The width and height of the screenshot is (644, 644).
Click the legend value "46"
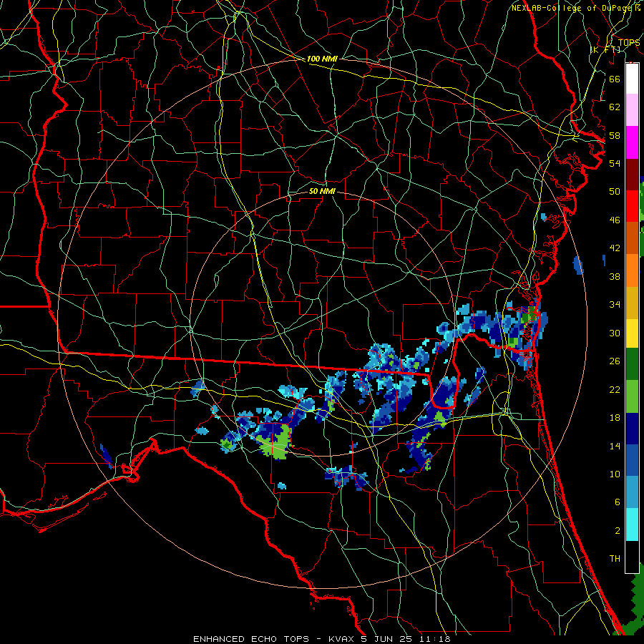pos(615,220)
